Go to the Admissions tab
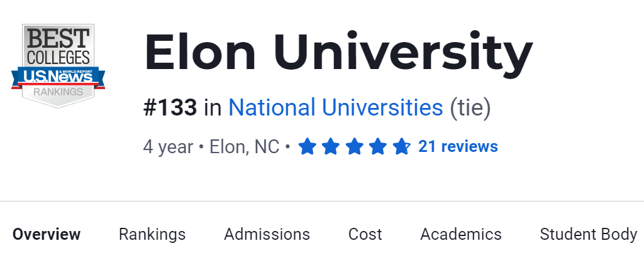This screenshot has width=644, height=258. pyautogui.click(x=267, y=235)
